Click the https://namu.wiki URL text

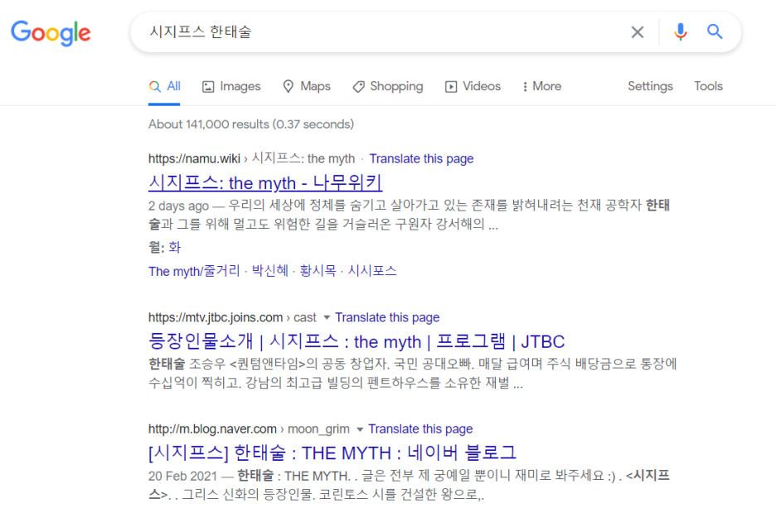(194, 159)
